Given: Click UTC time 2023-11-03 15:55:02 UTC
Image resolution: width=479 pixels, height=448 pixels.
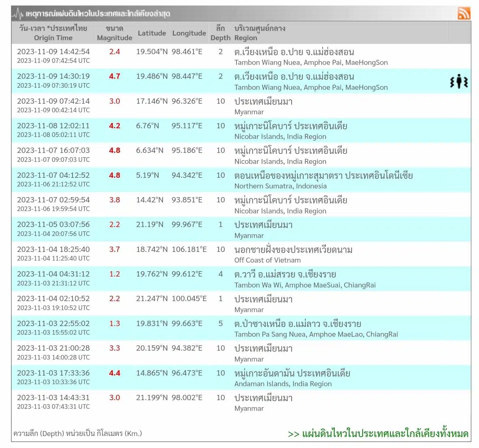Looking at the screenshot, I should pyautogui.click(x=53, y=332).
